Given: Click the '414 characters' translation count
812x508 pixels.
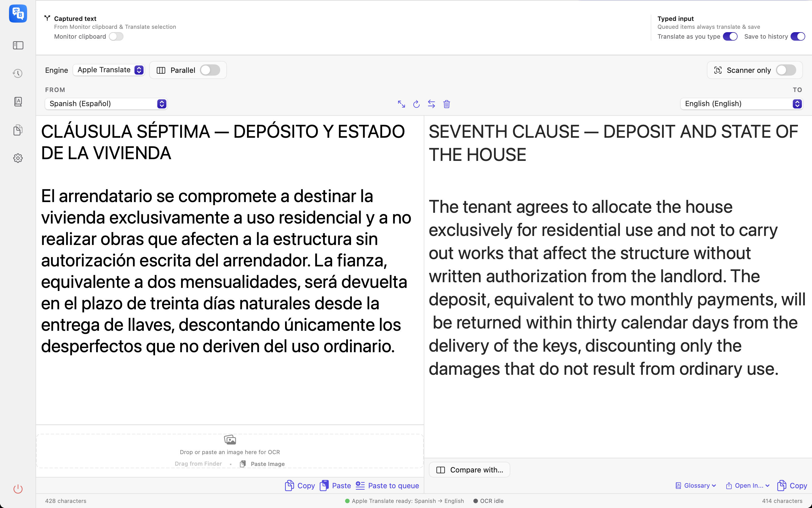Looking at the screenshot, I should click(782, 501).
